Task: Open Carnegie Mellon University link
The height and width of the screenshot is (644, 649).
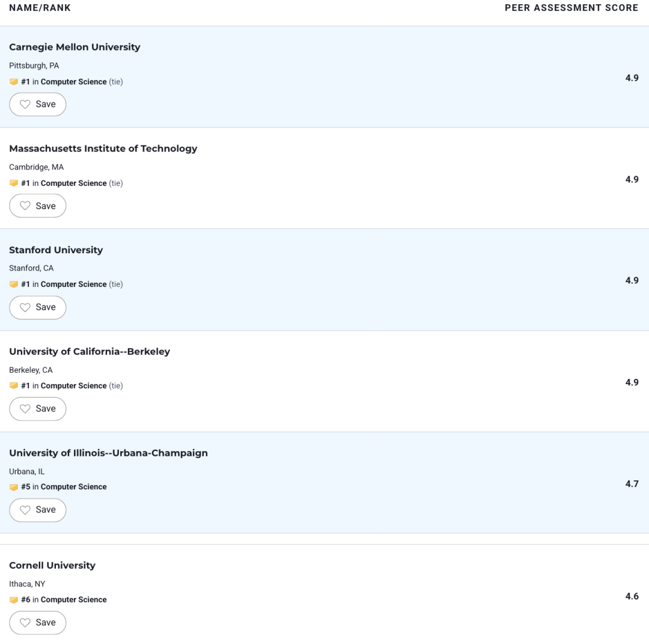Action: click(x=75, y=48)
